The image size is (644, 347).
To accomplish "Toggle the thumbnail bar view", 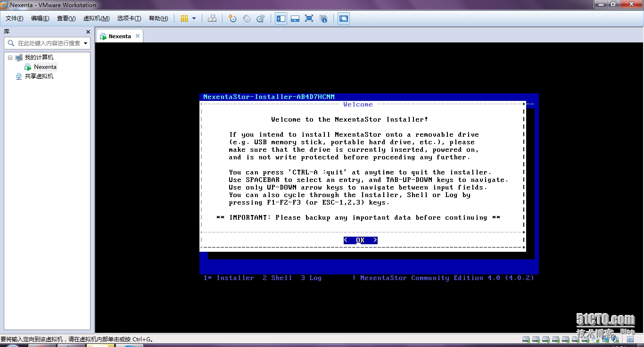I will pyautogui.click(x=295, y=18).
